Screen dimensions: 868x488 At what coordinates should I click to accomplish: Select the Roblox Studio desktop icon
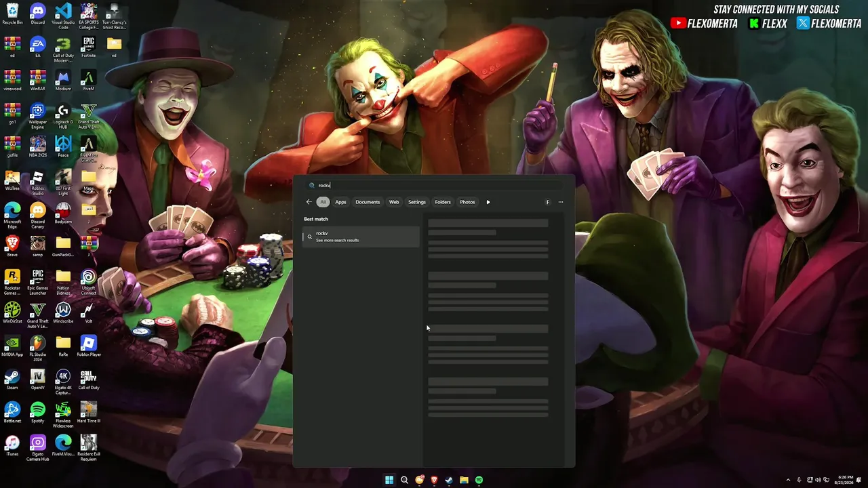38,182
